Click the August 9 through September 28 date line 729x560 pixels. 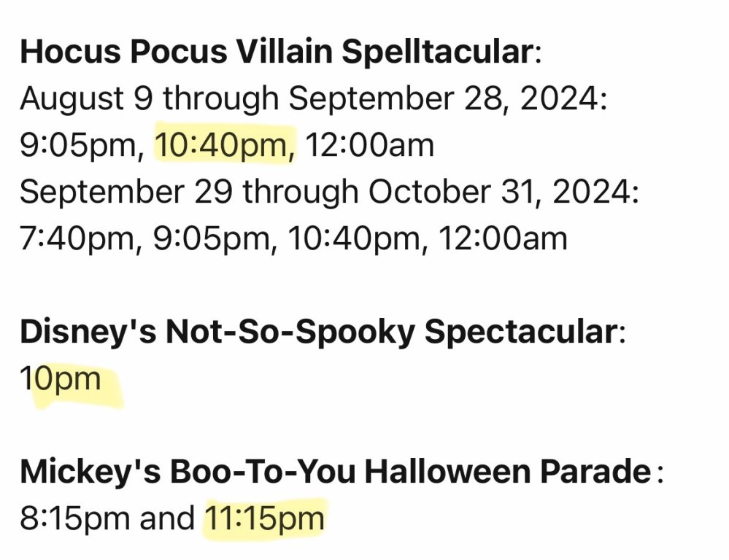click(x=314, y=98)
